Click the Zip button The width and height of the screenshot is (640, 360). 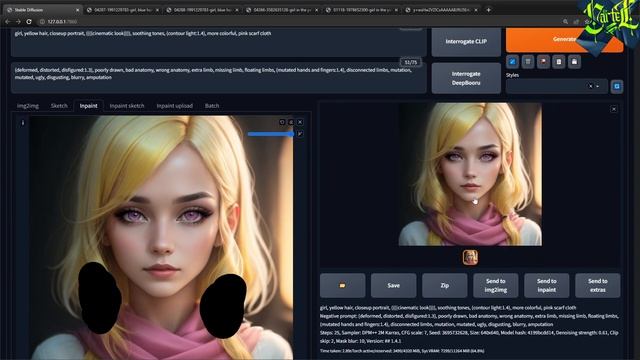[x=444, y=285]
